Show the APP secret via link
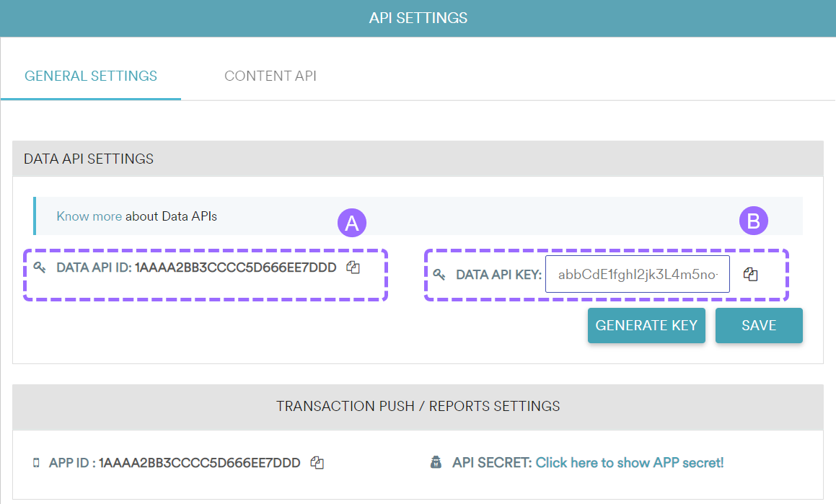The width and height of the screenshot is (836, 504). [x=629, y=463]
